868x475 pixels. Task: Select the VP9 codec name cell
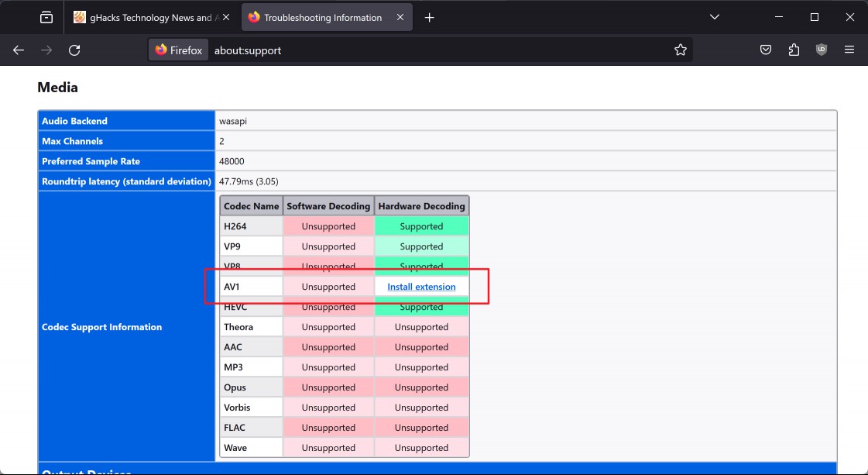coord(252,246)
